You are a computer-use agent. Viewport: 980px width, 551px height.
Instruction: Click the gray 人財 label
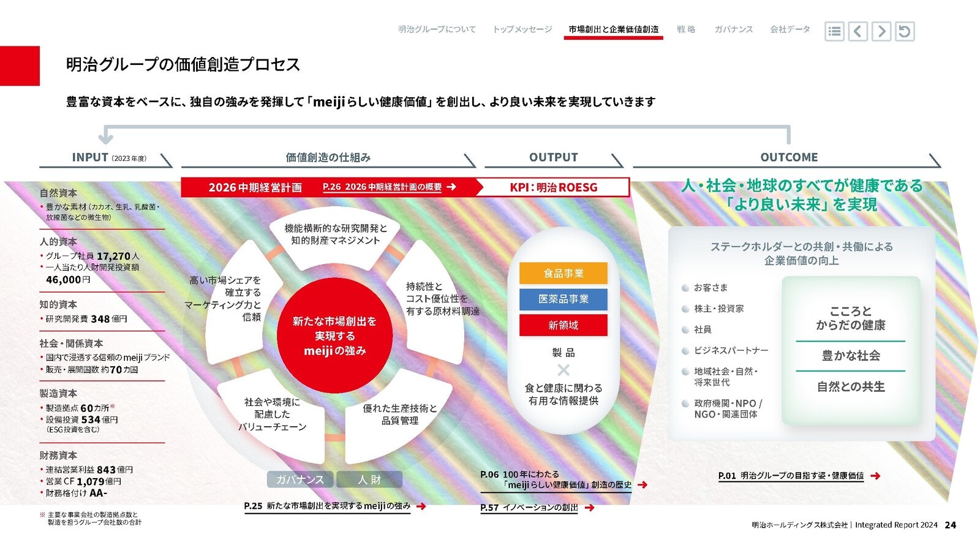[x=369, y=479]
